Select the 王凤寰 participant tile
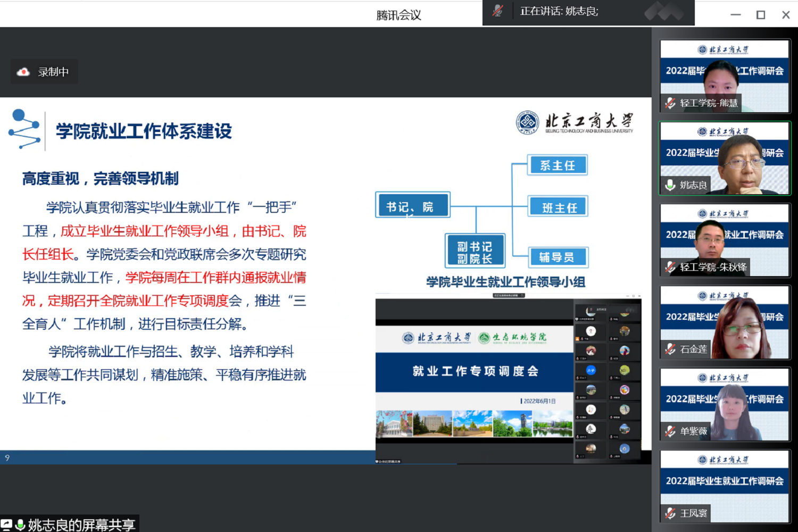Screen dimensions: 798x532 725,486
